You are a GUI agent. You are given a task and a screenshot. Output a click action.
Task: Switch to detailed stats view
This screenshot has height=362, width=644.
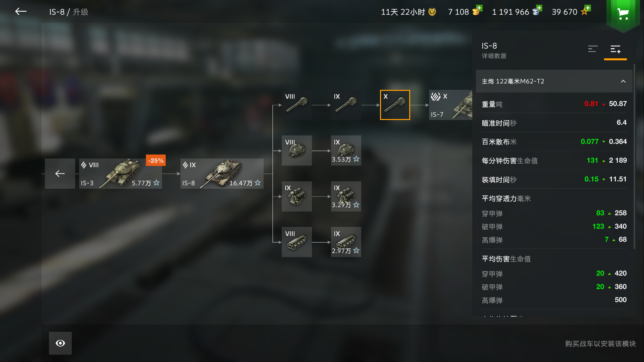point(615,49)
